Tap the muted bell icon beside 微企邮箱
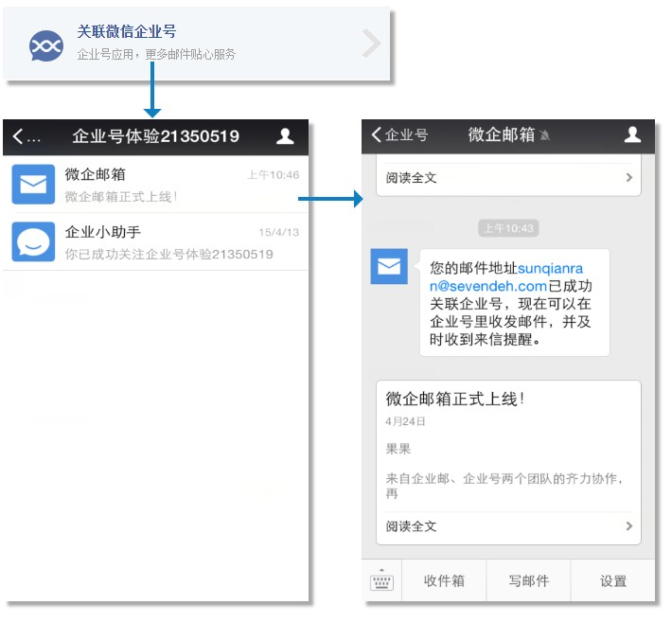The height and width of the screenshot is (623, 672). 545,136
